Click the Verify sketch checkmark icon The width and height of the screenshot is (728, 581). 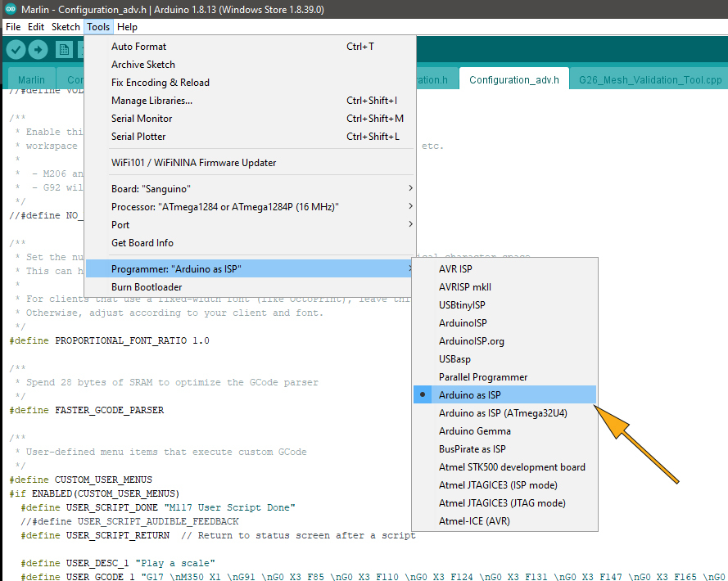(16, 49)
